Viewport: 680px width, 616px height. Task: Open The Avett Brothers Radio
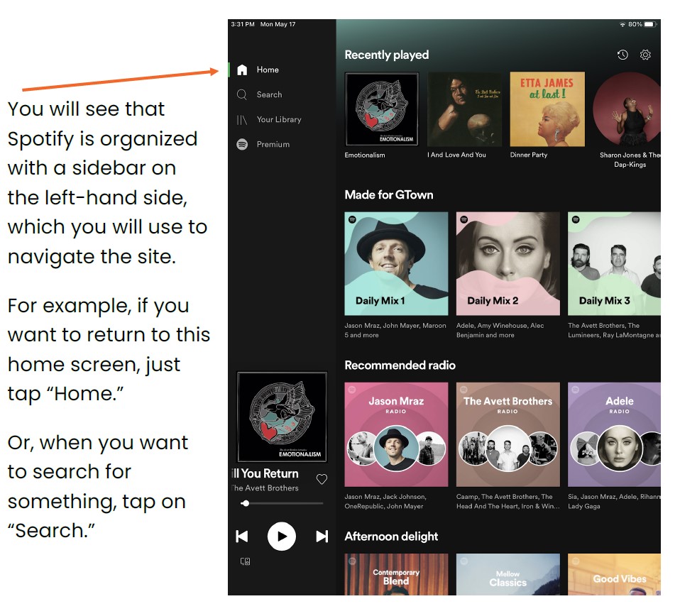tap(508, 434)
